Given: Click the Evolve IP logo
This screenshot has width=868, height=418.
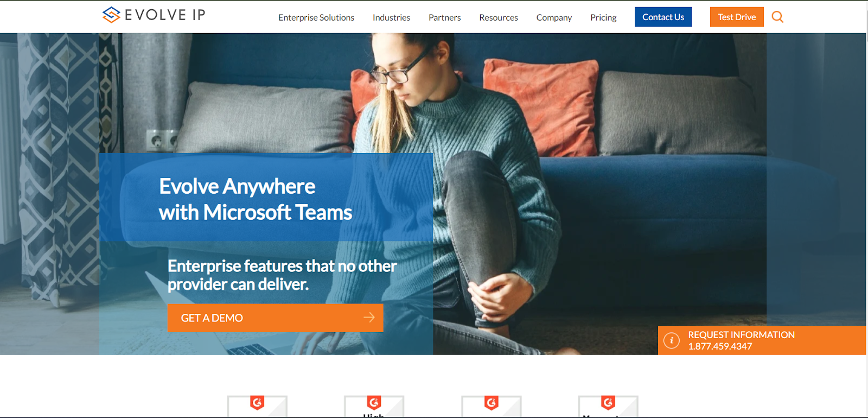Looking at the screenshot, I should (154, 15).
